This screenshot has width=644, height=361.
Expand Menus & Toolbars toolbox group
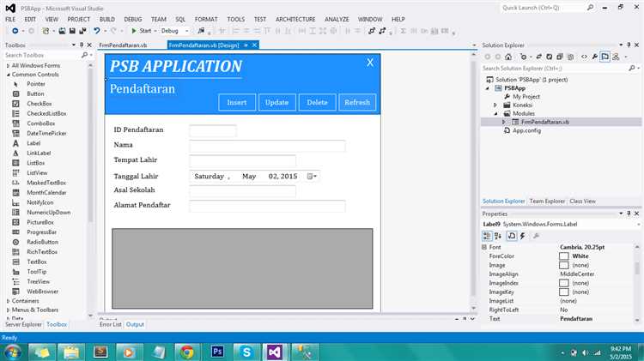tap(8, 310)
